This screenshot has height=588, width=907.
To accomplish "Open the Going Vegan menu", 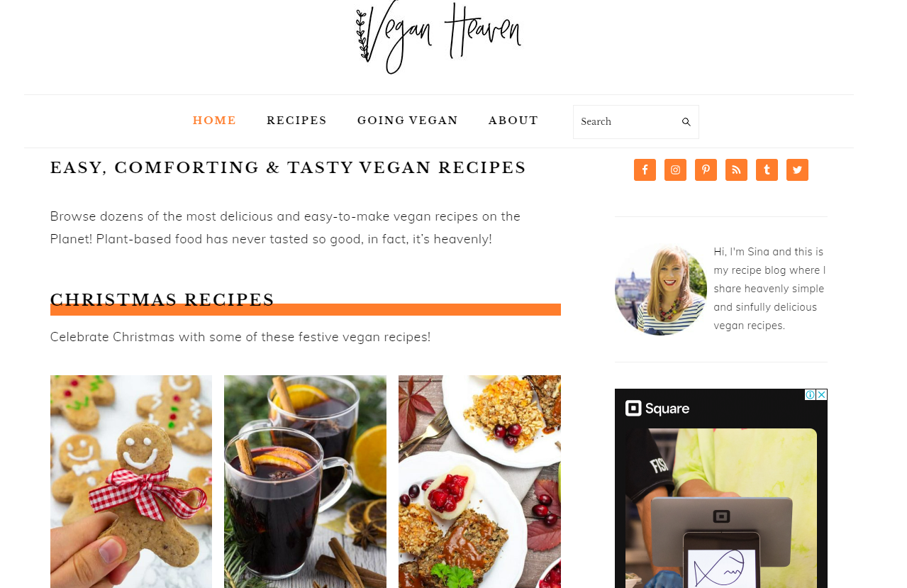I will click(x=408, y=121).
